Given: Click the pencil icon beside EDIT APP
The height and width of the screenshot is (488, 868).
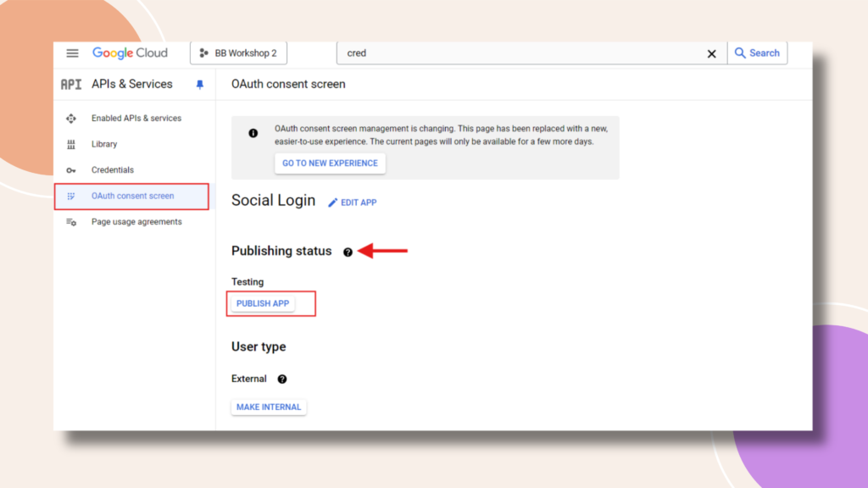Looking at the screenshot, I should (x=332, y=202).
